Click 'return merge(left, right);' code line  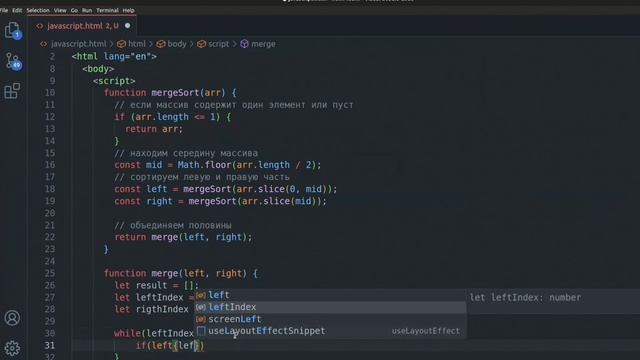(183, 237)
